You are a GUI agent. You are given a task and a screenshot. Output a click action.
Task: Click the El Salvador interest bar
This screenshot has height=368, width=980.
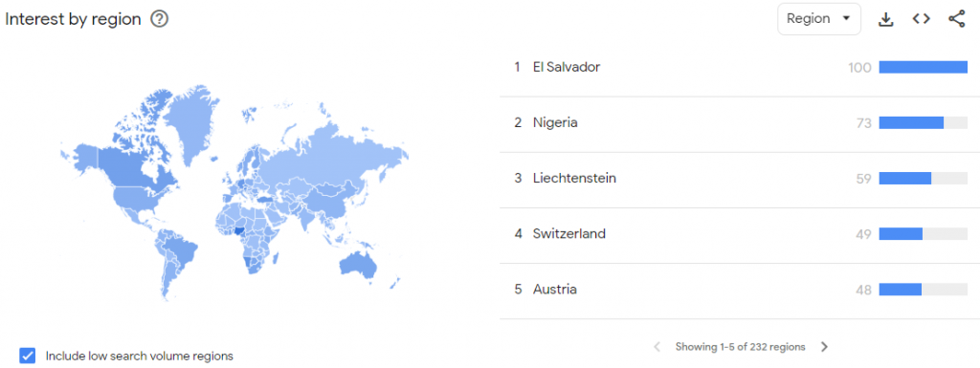(924, 67)
